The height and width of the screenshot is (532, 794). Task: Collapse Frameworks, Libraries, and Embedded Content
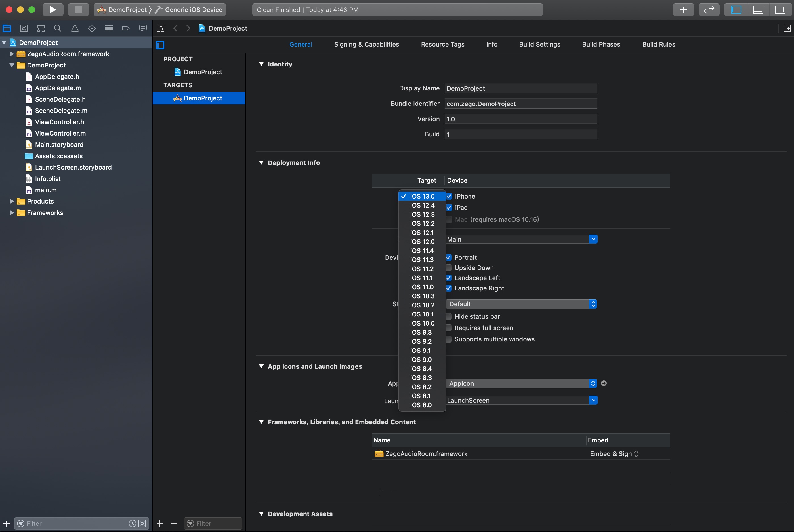261,422
